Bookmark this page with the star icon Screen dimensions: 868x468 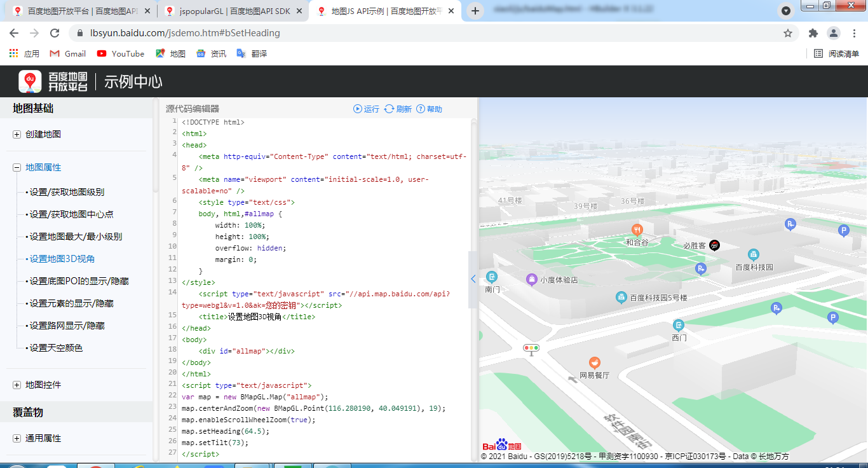pyautogui.click(x=788, y=33)
